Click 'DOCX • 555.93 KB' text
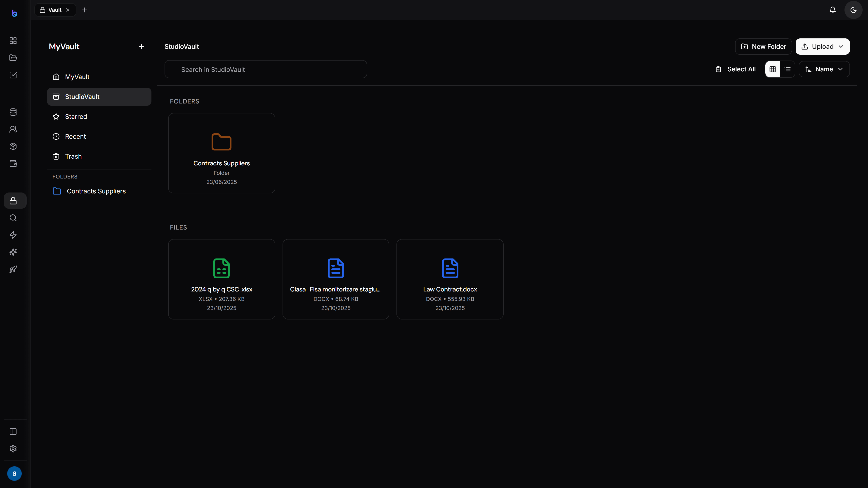 [x=450, y=299]
